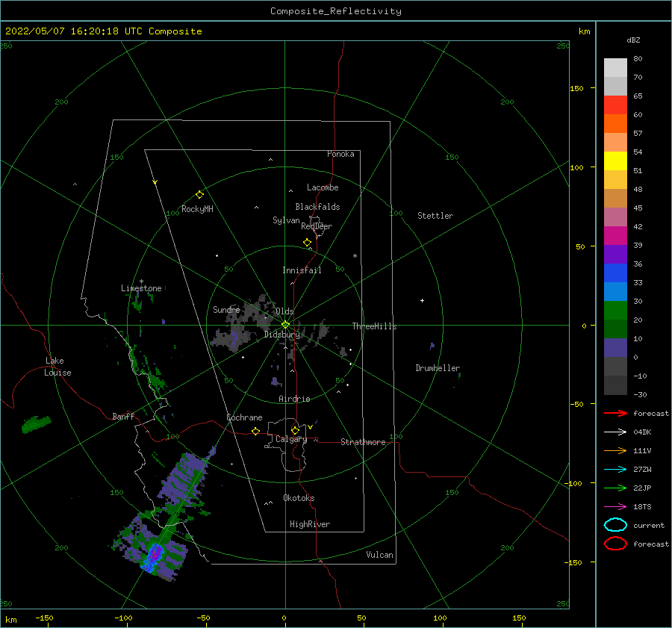Click the Drumheller label
Viewport: 672px width, 628px height.
click(438, 368)
